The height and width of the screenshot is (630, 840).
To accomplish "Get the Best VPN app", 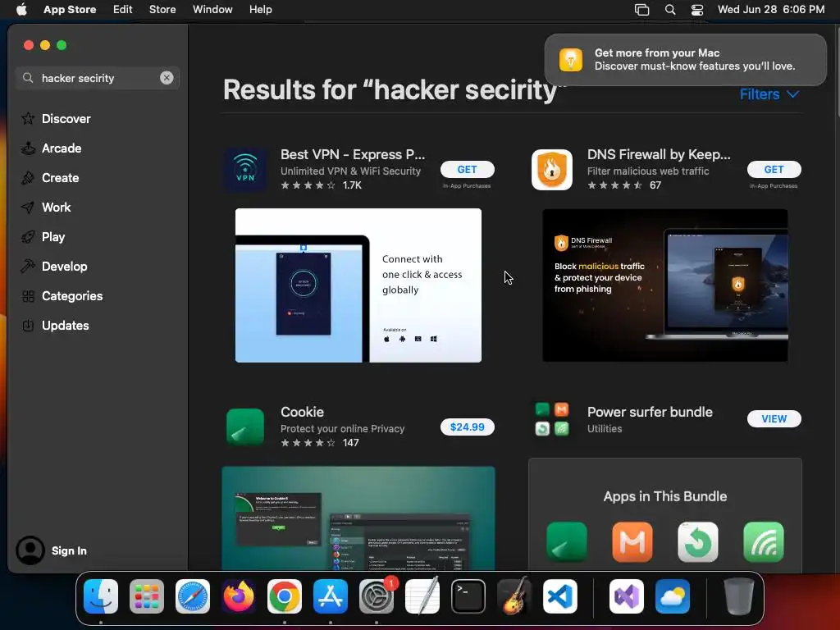I will [x=467, y=169].
